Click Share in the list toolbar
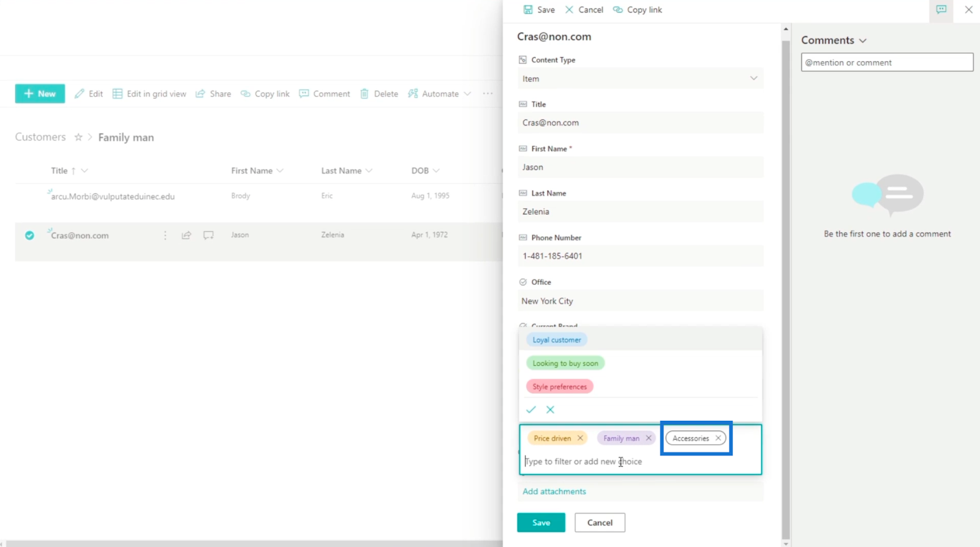The image size is (980, 547). tap(213, 94)
